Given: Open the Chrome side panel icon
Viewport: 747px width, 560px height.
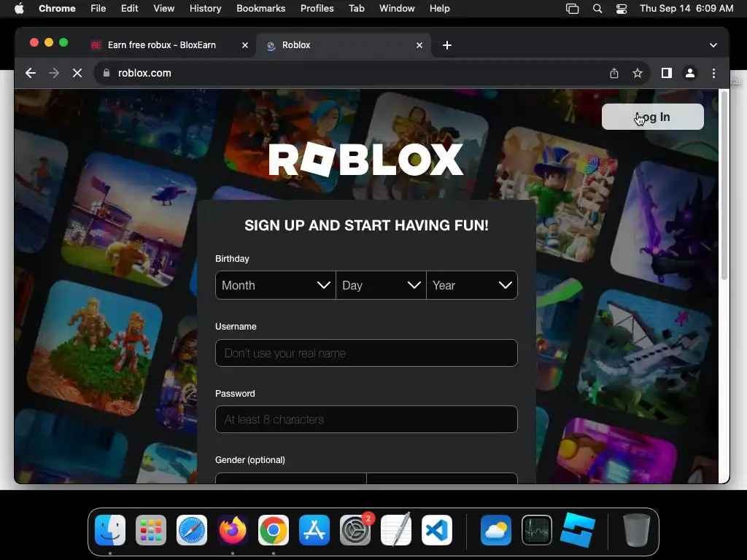Looking at the screenshot, I should pyautogui.click(x=667, y=73).
